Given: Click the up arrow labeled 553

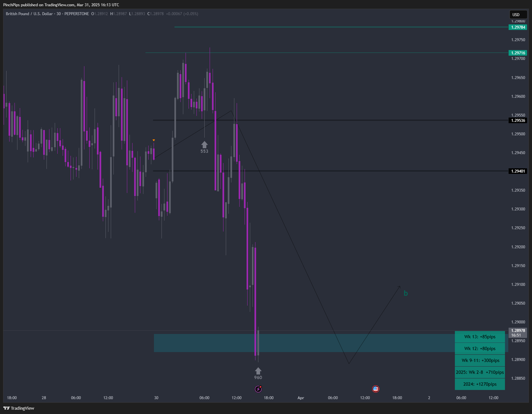Looking at the screenshot, I should pyautogui.click(x=204, y=145).
